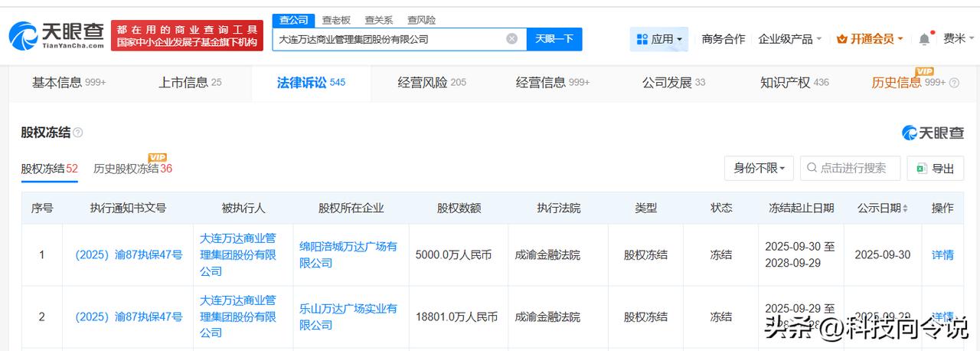
Task: Select the 历史股权冻结 36 sub-tab
Action: pyautogui.click(x=132, y=169)
